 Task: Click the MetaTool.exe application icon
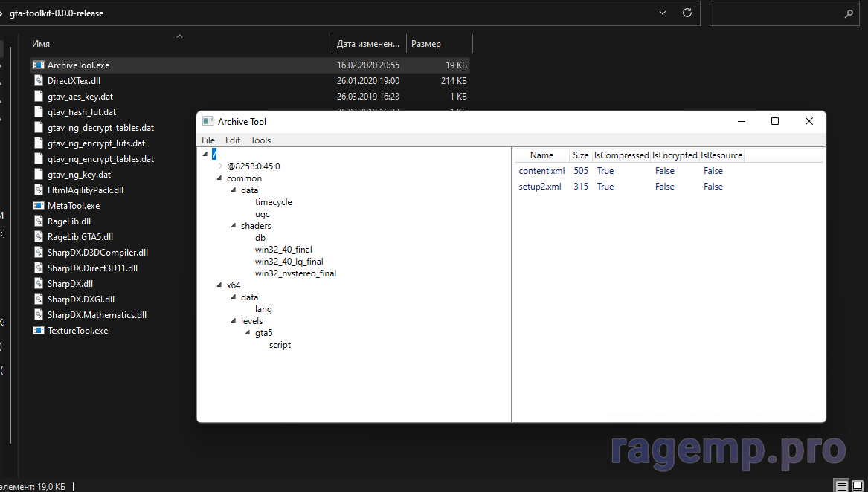[x=39, y=206]
